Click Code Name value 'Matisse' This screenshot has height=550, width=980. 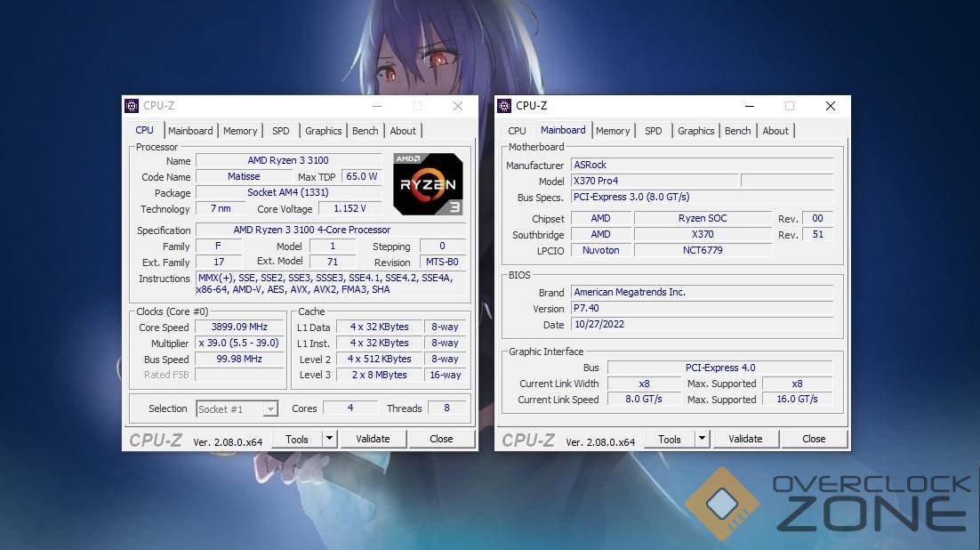coord(244,177)
